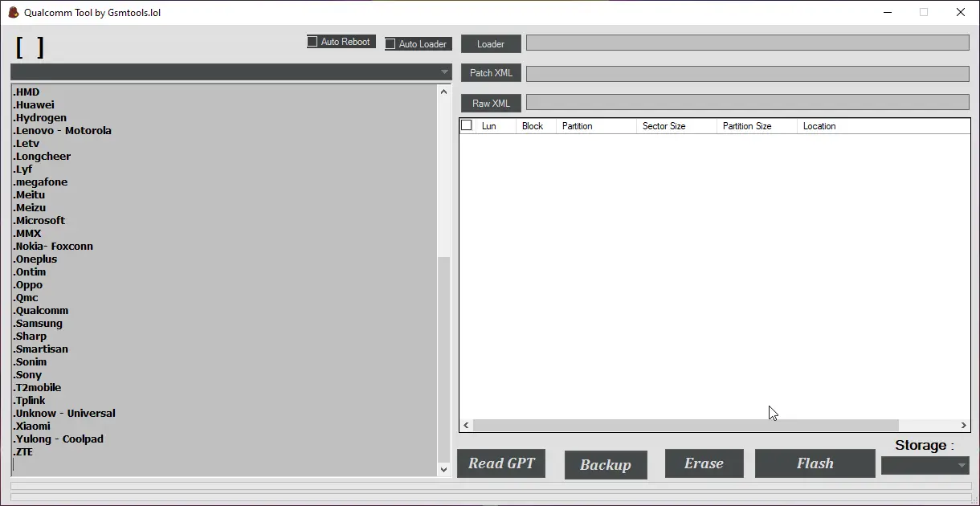Image resolution: width=980 pixels, height=506 pixels.
Task: Select .Lyf in the brand list
Action: click(23, 169)
